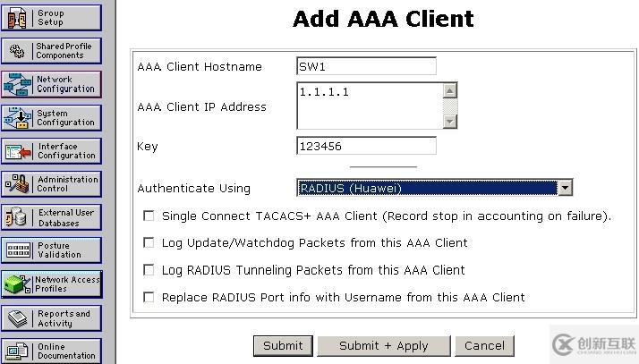Screen dimensions: 639x364
Task: Click the AAA Client Hostname field
Action: (x=366, y=66)
